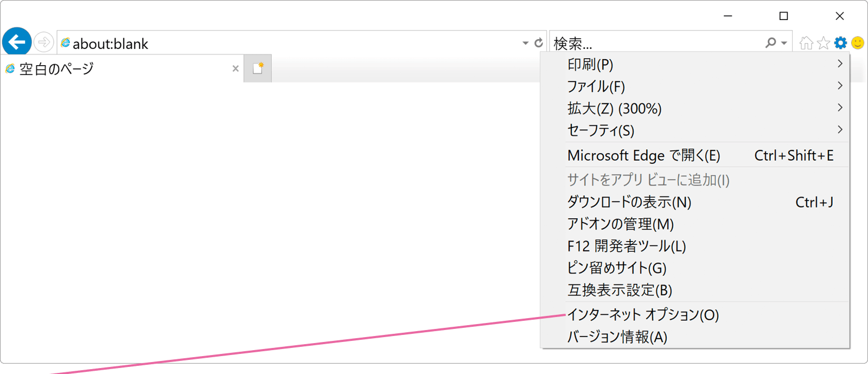
Task: Open Favorites with the star icon
Action: [824, 43]
